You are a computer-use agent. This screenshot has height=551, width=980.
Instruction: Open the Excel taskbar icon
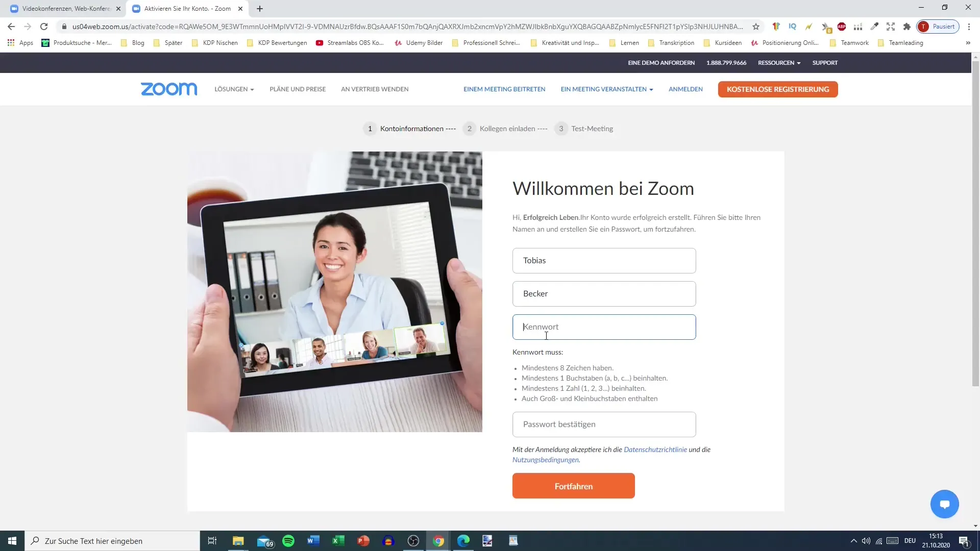pos(336,541)
